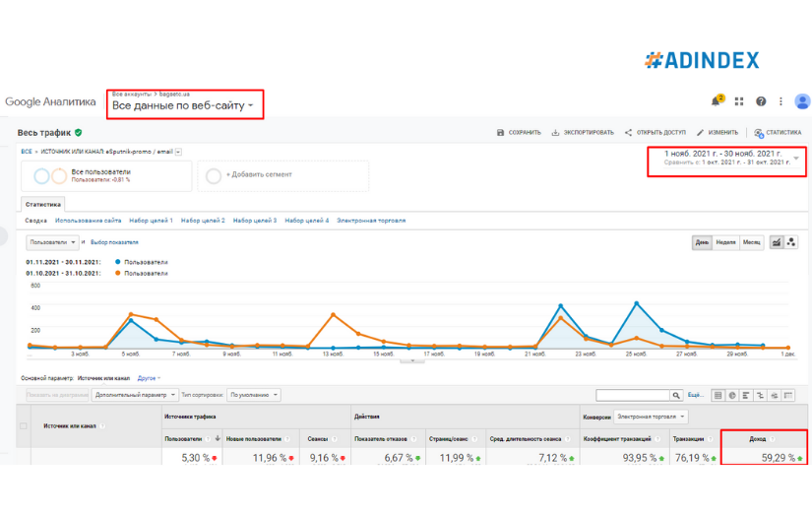
Task: Click Сохранить to save the report
Action: point(519,133)
